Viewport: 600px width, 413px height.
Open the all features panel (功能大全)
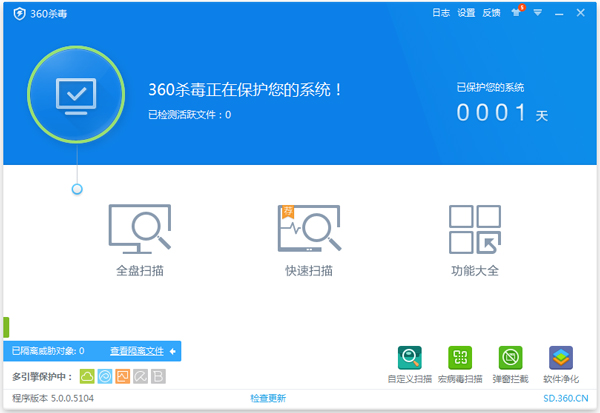(x=474, y=240)
